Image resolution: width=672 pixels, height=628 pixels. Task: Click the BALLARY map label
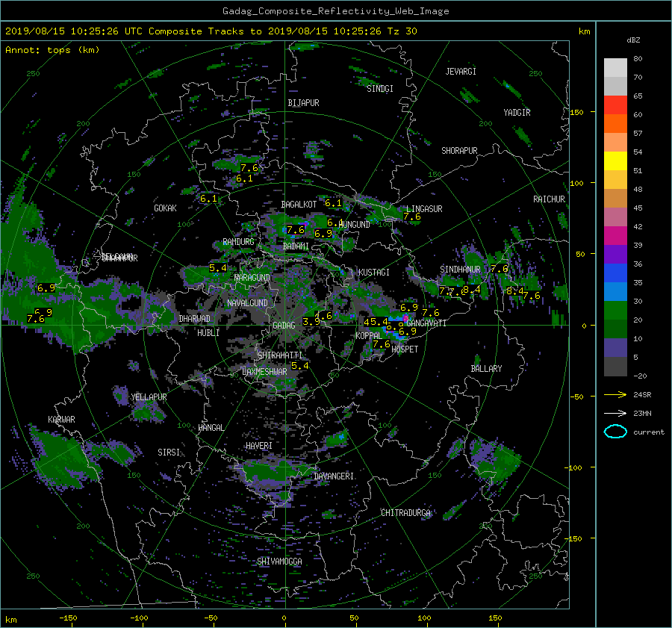pyautogui.click(x=486, y=369)
